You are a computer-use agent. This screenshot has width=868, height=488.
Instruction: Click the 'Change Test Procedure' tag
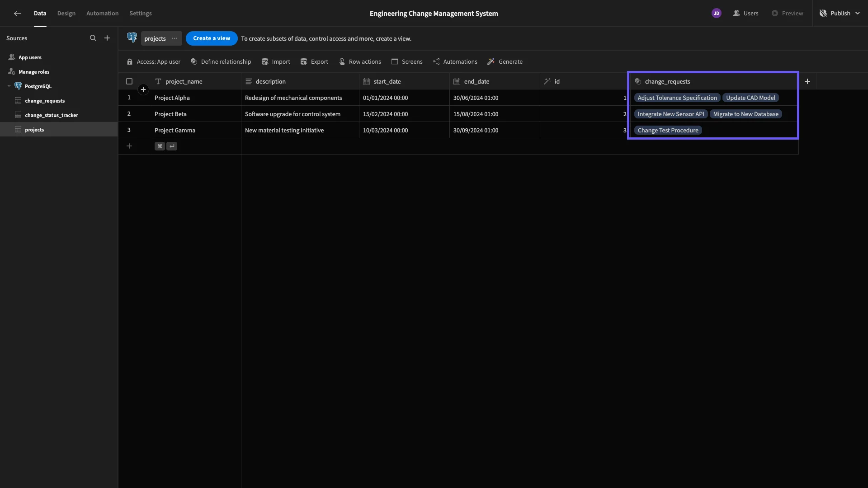[668, 130]
